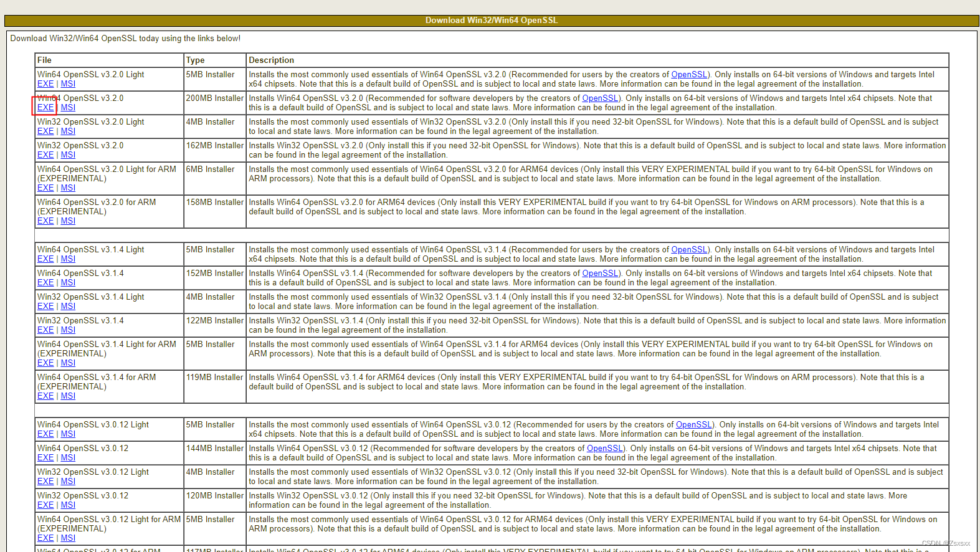
Task: Open OpenSSL link in Win64 v3.1.4 description
Action: [x=600, y=274]
